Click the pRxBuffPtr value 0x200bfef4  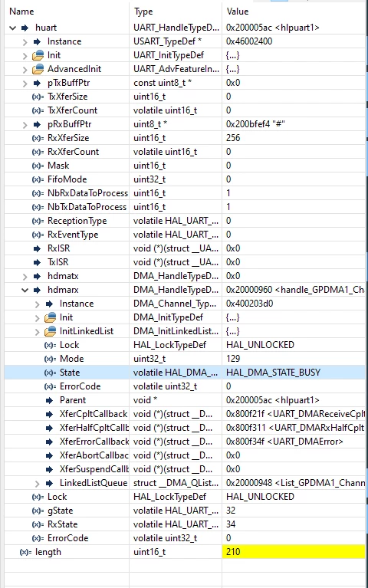pos(255,124)
